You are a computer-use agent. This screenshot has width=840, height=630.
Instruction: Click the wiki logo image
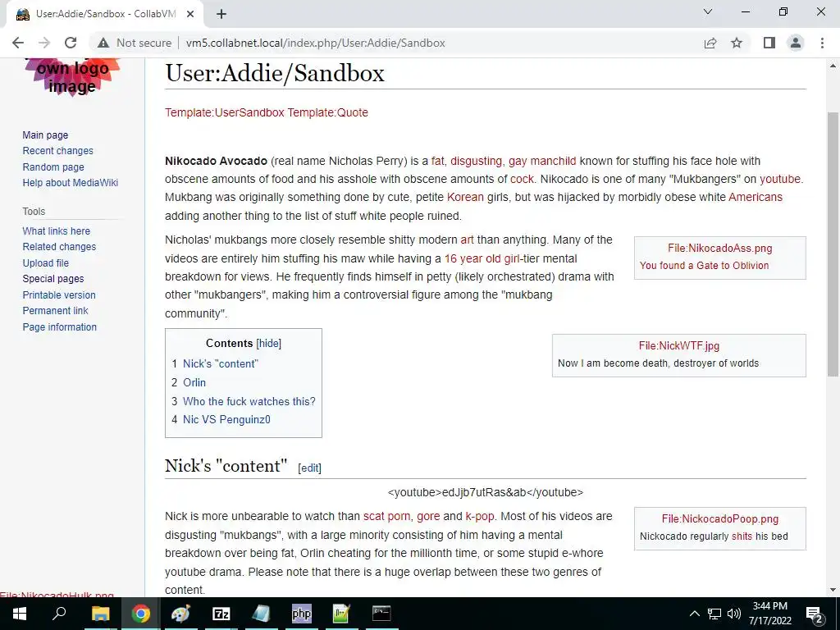[x=72, y=76]
